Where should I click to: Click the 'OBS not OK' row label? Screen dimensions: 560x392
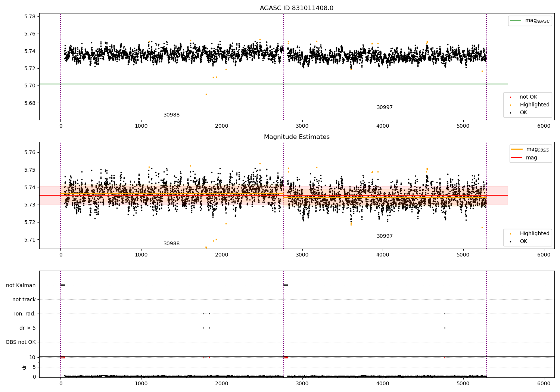21,342
